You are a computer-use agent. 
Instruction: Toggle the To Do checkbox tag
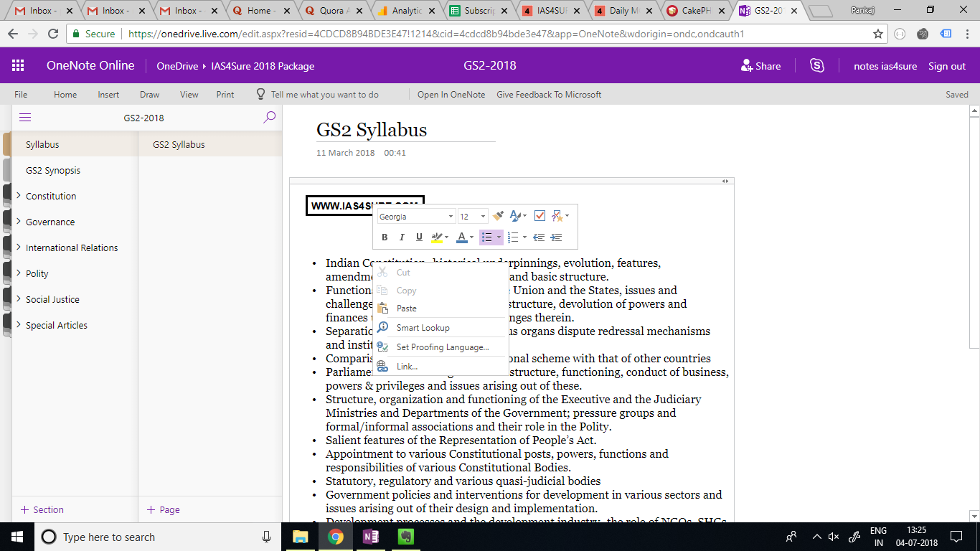tap(540, 216)
